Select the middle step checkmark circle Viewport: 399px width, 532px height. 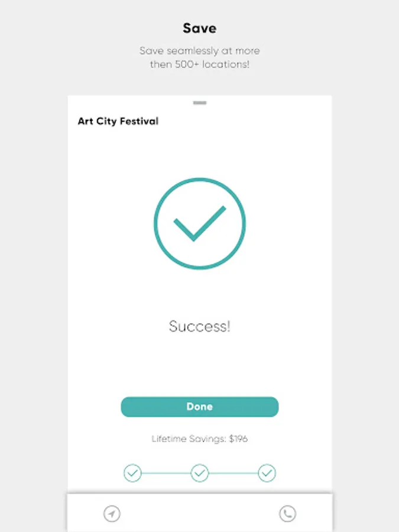point(200,473)
